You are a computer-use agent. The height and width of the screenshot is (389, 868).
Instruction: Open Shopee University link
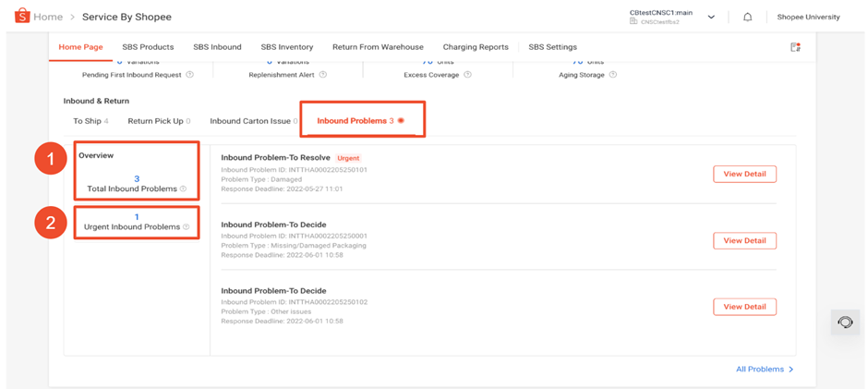click(808, 18)
